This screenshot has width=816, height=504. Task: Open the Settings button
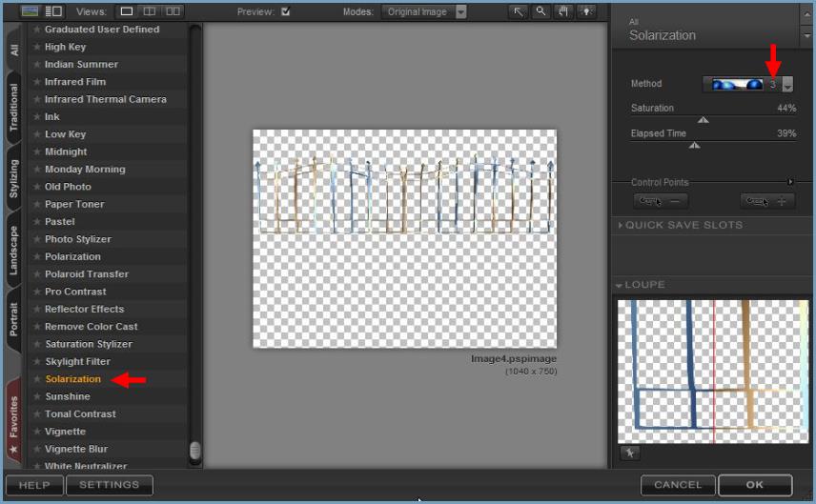pos(109,484)
